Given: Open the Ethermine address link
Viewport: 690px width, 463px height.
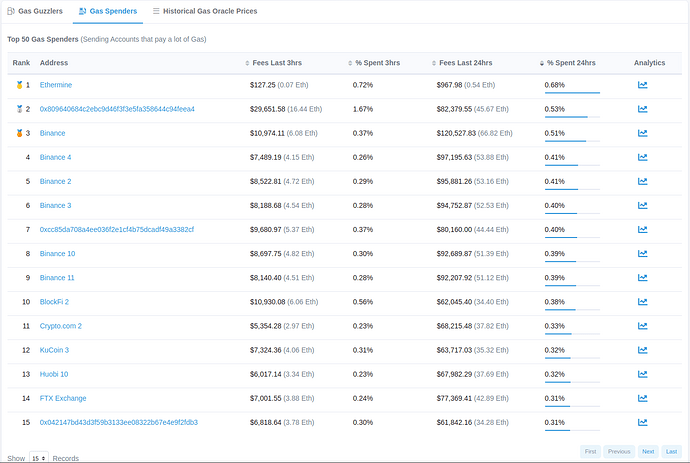Looking at the screenshot, I should (x=56, y=85).
